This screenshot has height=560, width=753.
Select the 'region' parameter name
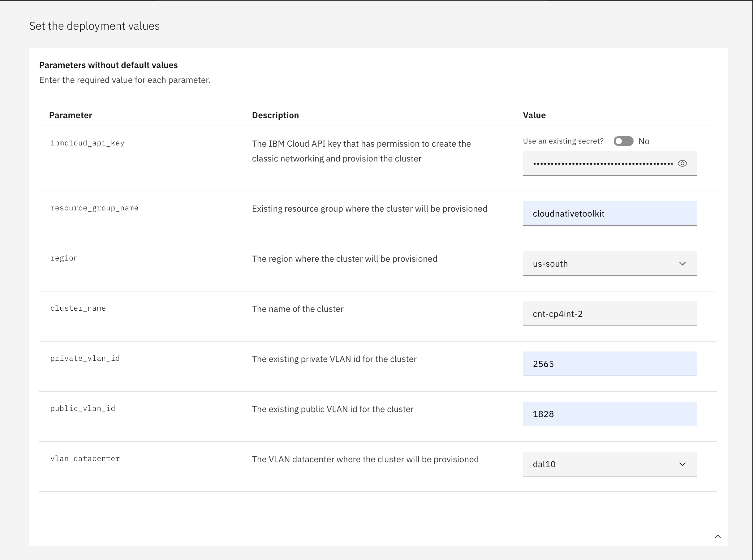pyautogui.click(x=64, y=258)
